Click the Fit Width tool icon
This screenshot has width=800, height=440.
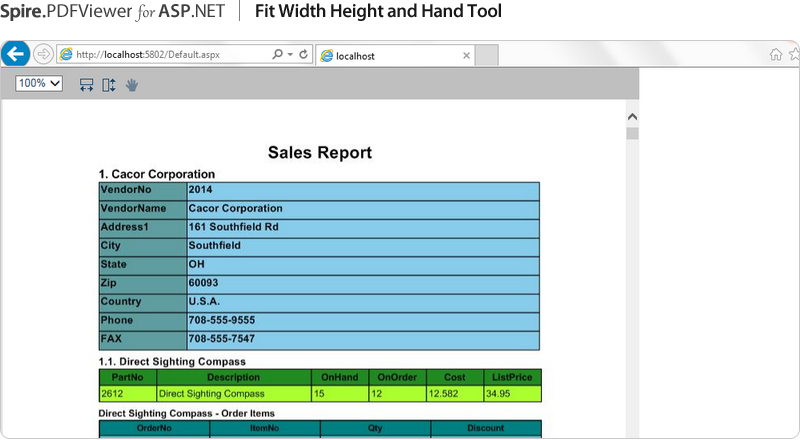click(x=86, y=85)
